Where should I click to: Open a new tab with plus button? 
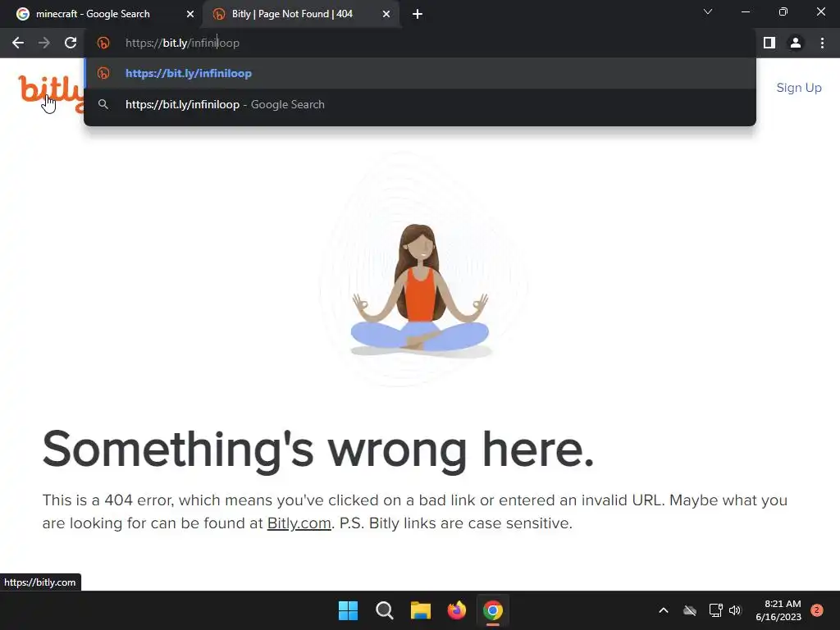click(x=418, y=15)
